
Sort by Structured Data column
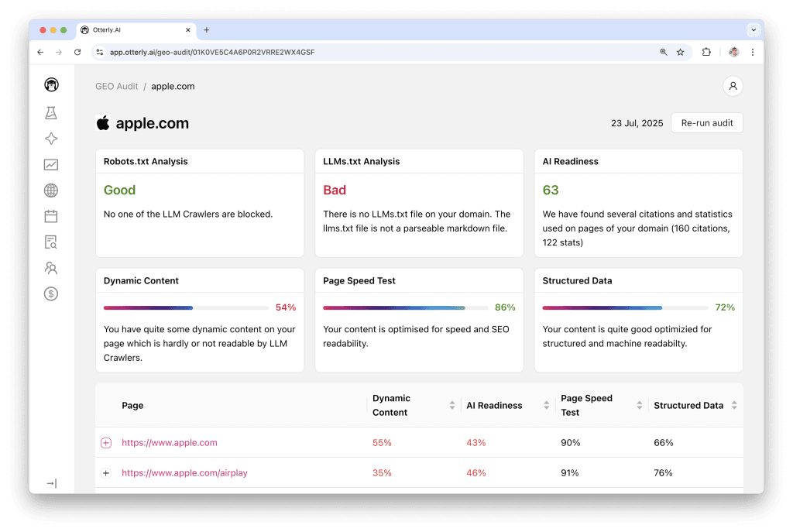coord(733,405)
